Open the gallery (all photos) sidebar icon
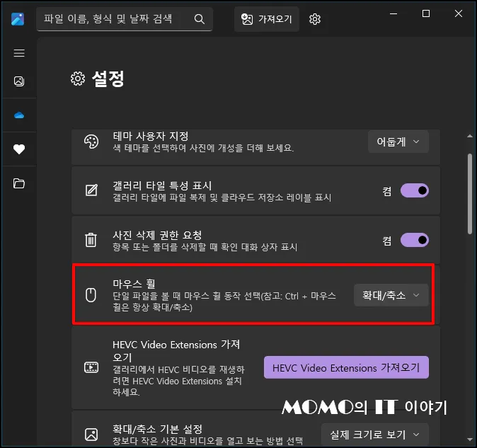477x448 pixels. [x=19, y=81]
